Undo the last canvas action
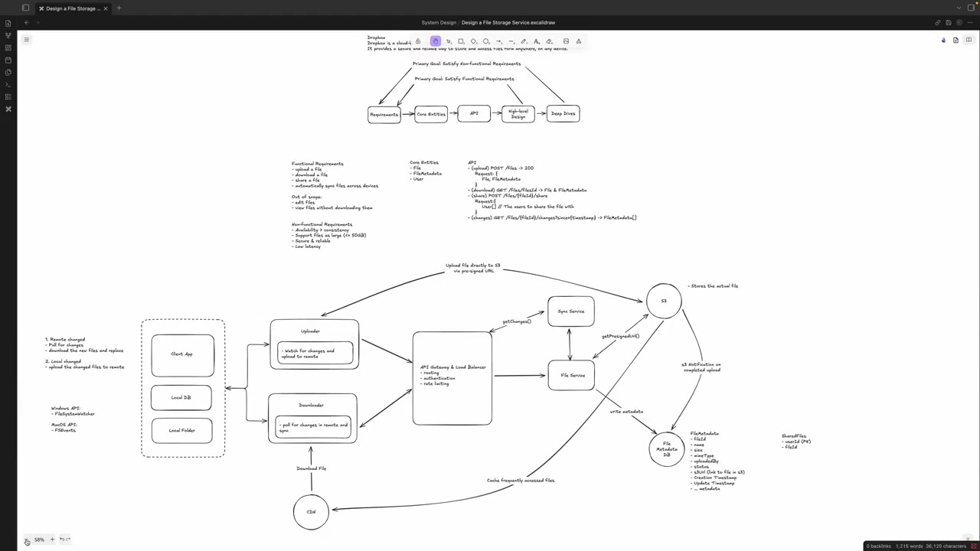Viewport: 980px width, 551px height. (x=62, y=540)
